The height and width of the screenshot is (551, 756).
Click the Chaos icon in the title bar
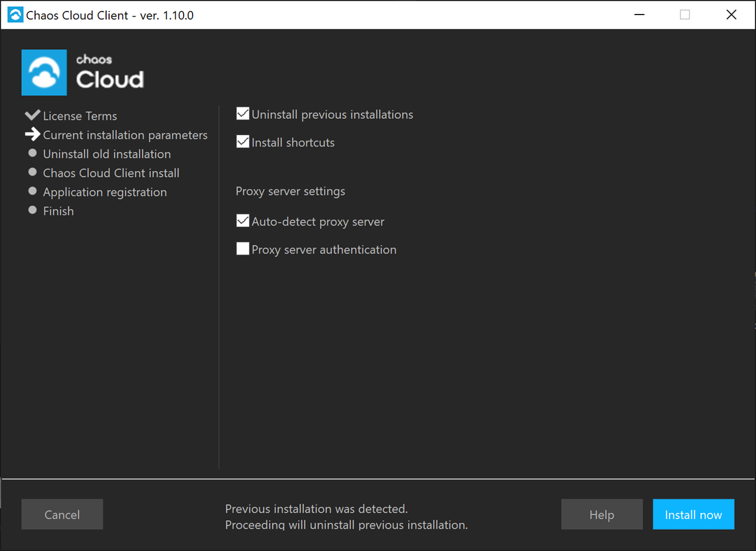click(15, 14)
